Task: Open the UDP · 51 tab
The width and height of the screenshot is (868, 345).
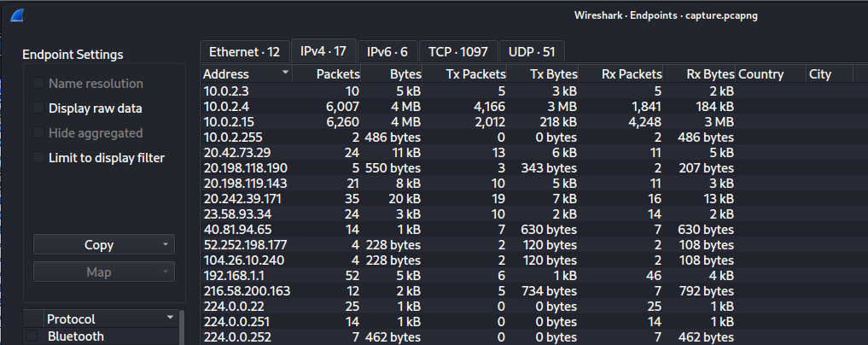Action: click(x=532, y=51)
